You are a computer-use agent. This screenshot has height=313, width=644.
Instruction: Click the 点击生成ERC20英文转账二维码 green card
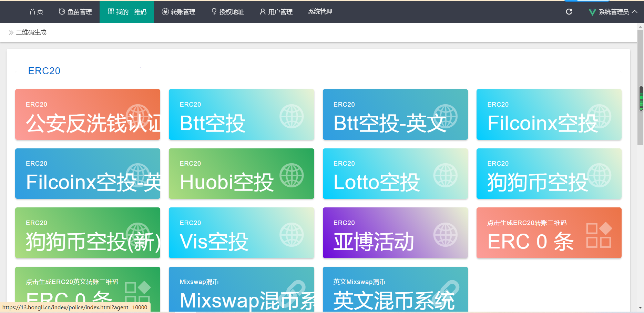[88, 289]
